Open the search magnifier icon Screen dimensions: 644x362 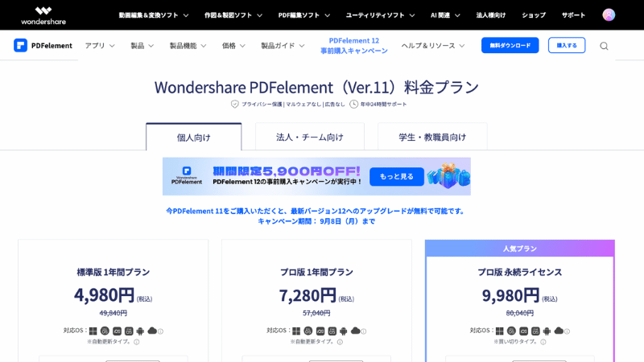(x=604, y=46)
